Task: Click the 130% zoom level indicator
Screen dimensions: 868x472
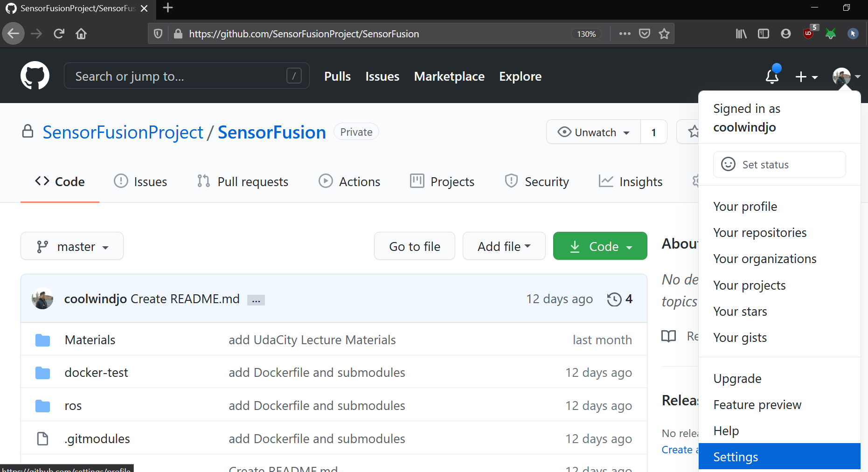Action: pos(586,34)
